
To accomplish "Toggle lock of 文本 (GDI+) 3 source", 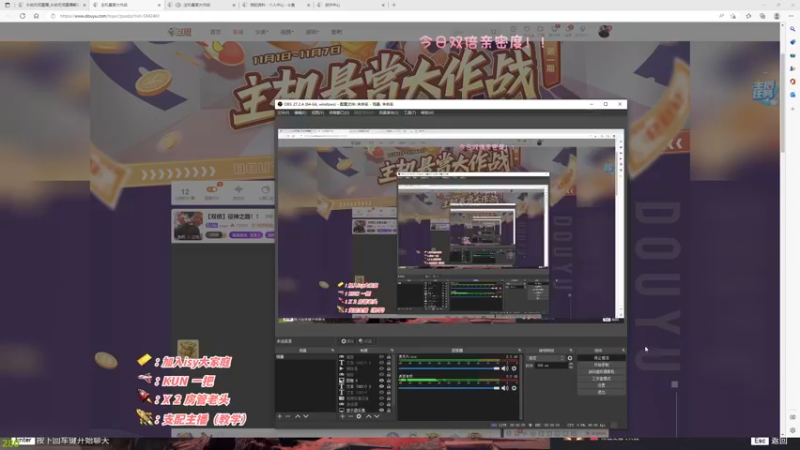I will coord(389,386).
